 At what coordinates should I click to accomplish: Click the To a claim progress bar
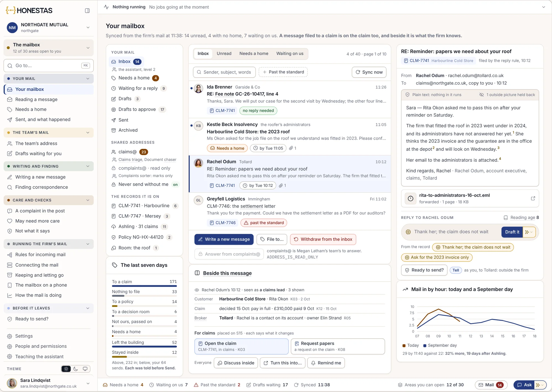pos(144,286)
